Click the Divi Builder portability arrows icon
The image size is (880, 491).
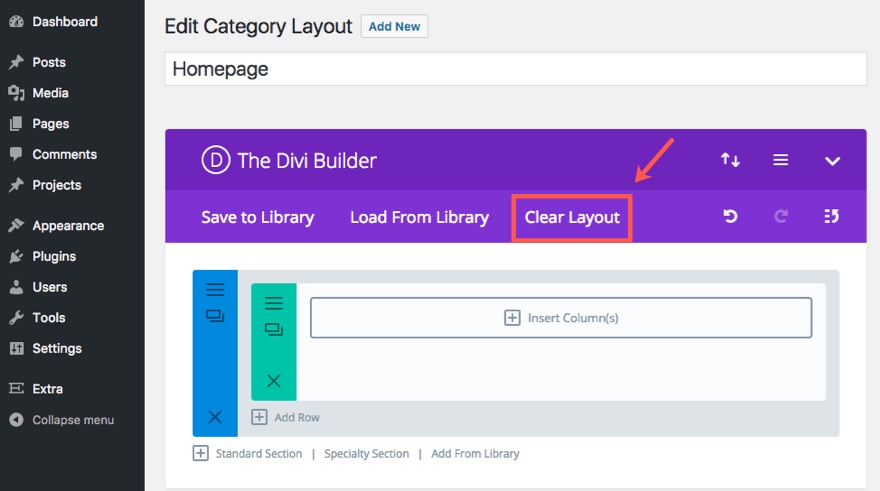[730, 160]
